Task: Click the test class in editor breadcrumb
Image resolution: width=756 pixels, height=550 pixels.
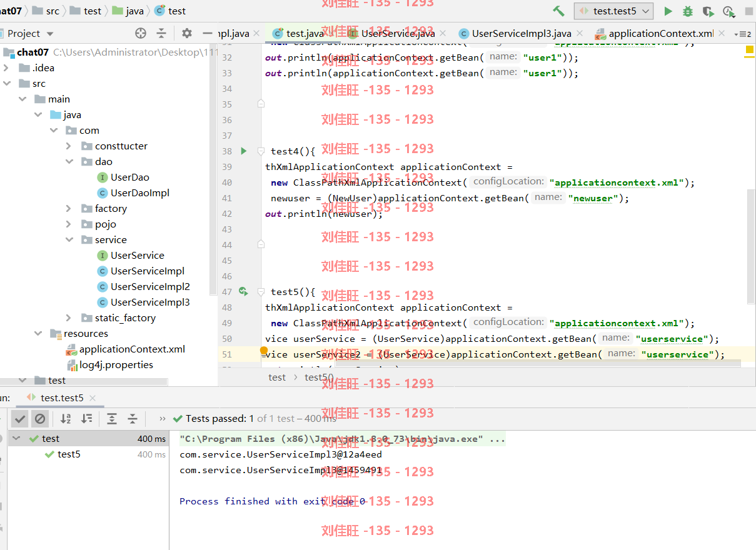Action: (277, 377)
